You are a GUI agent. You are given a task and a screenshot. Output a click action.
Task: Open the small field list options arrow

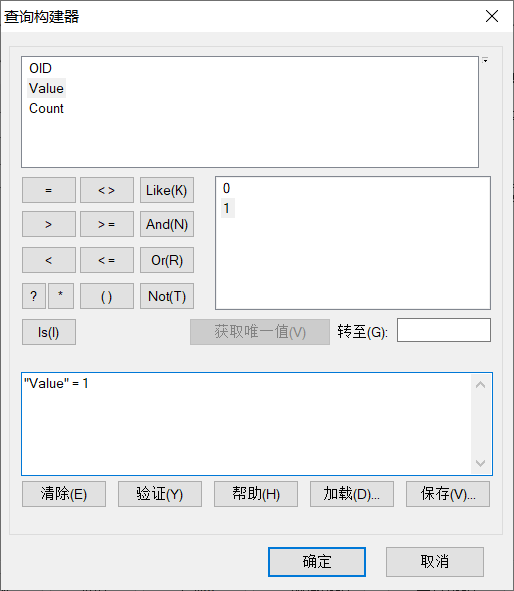click(x=485, y=60)
